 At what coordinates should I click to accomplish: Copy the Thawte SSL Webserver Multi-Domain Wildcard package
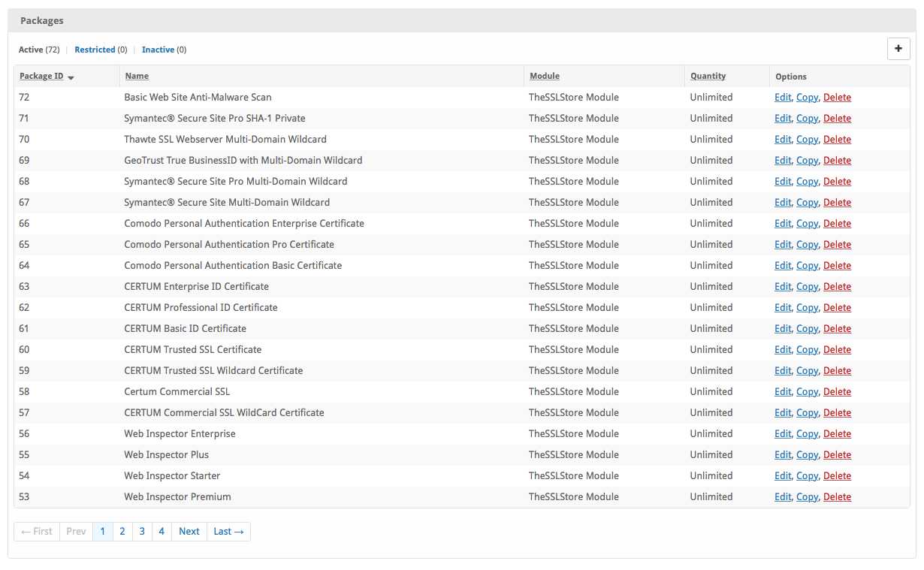pyautogui.click(x=807, y=140)
